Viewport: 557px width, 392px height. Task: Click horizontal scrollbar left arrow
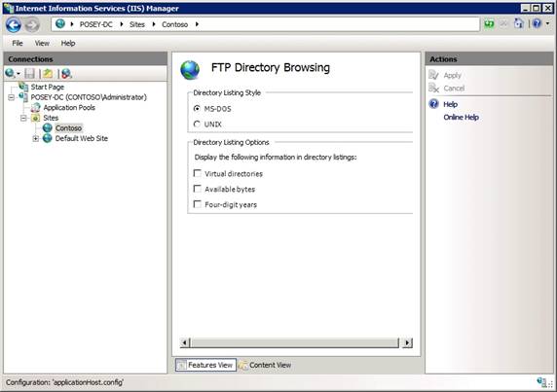pyautogui.click(x=185, y=342)
